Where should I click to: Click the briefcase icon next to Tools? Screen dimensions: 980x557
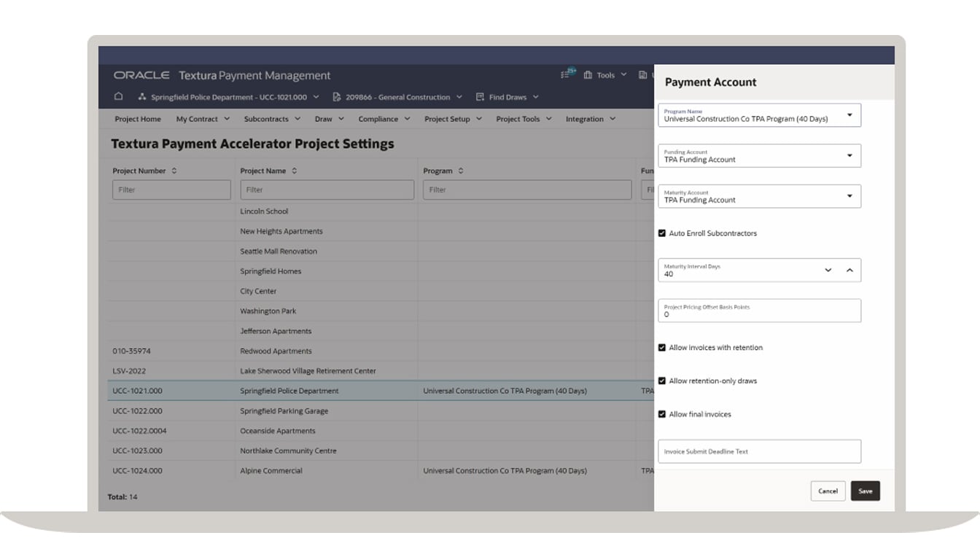(588, 75)
